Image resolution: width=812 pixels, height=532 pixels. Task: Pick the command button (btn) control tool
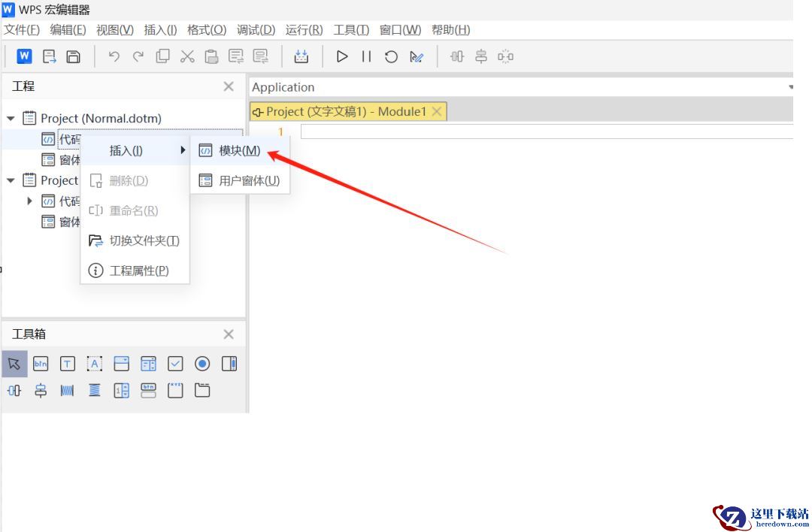tap(41, 364)
